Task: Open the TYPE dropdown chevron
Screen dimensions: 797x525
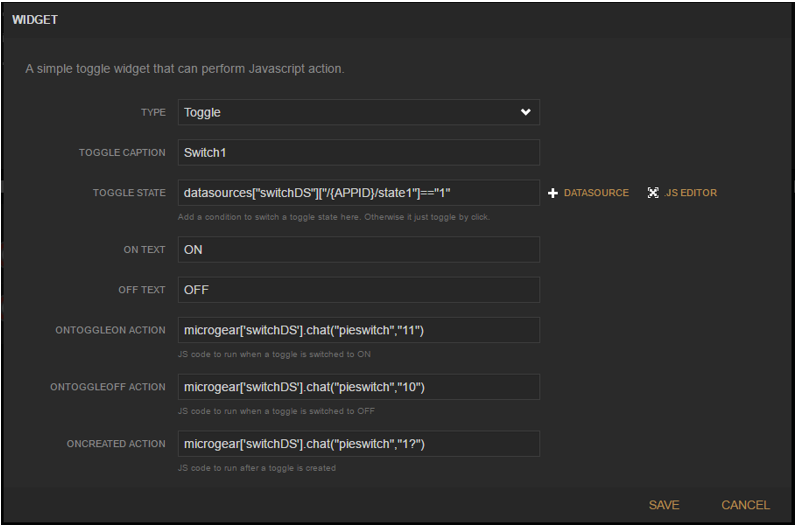Action: [526, 112]
